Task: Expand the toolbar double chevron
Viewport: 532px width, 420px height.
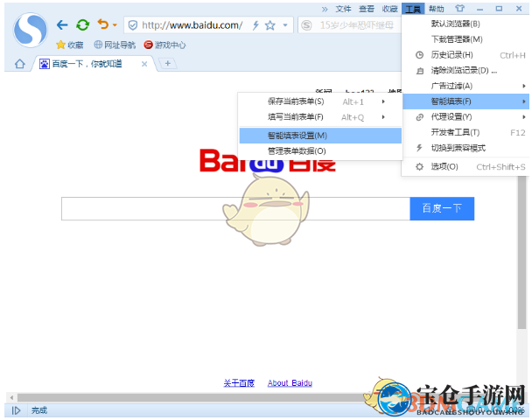Action: [x=325, y=9]
